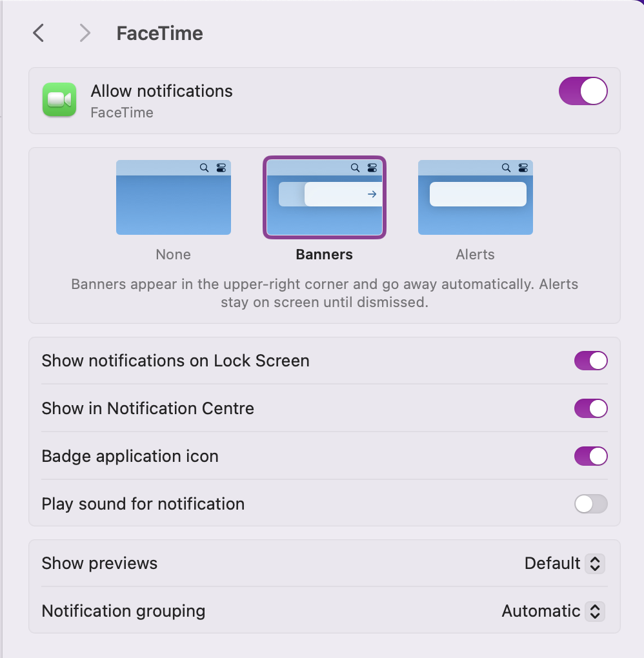Turn off Show notifications on Lock Screen
Viewport: 644px width, 658px height.
pyautogui.click(x=590, y=361)
